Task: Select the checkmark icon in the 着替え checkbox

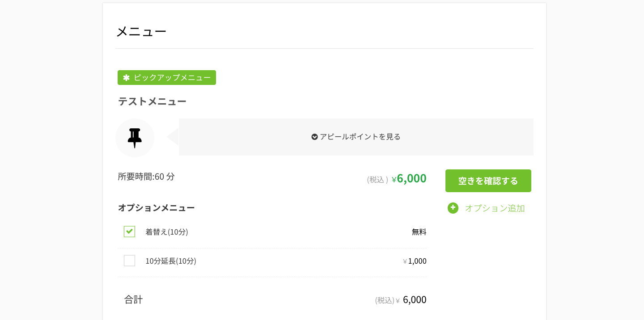Action: (129, 232)
